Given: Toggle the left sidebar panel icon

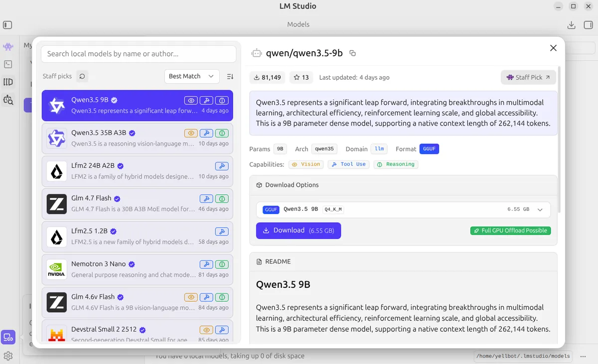Looking at the screenshot, I should coord(7,25).
